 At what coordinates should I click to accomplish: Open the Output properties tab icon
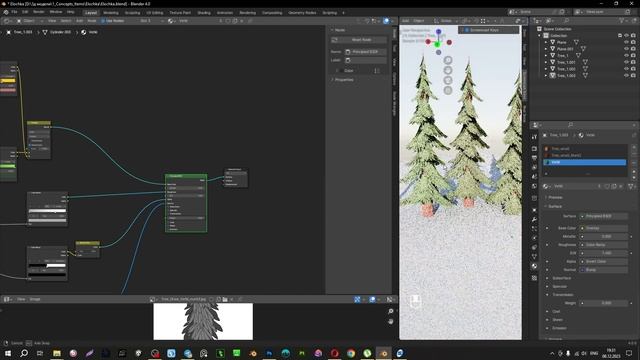coord(534,158)
